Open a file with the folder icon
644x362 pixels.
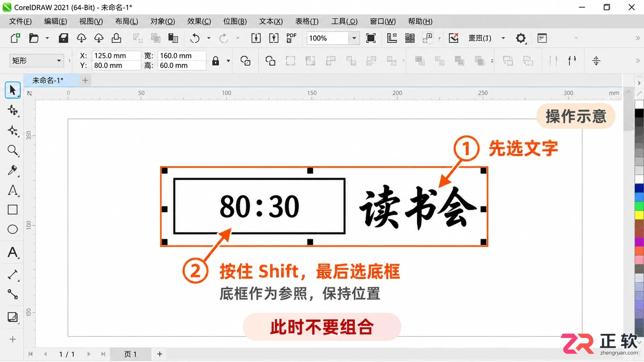(x=34, y=38)
